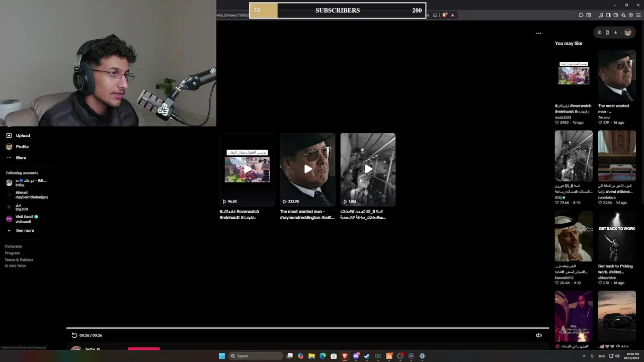644x362 pixels.
Task: Switch to Brave browser on taskbar
Action: pos(345,356)
